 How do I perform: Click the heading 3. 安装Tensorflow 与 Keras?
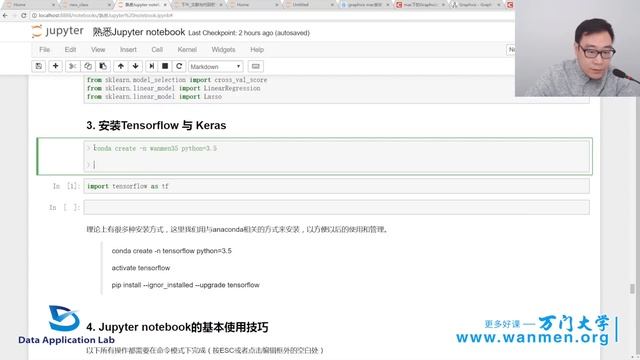(156, 125)
